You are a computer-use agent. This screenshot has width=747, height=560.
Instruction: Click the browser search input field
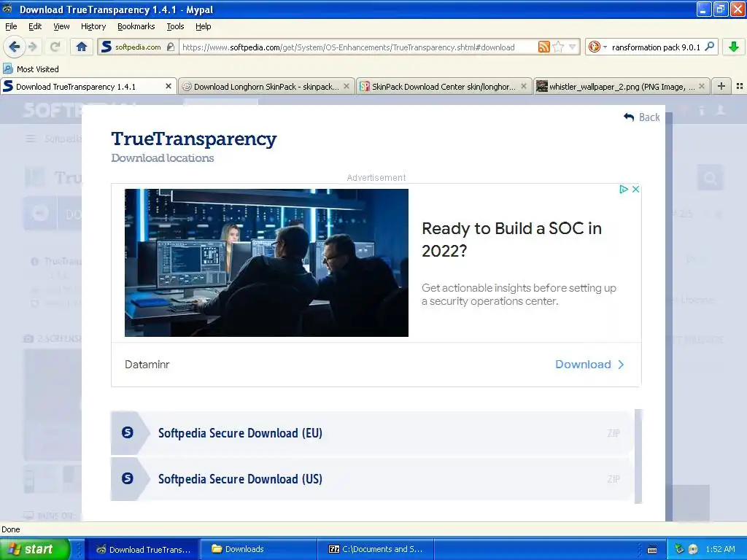656,47
